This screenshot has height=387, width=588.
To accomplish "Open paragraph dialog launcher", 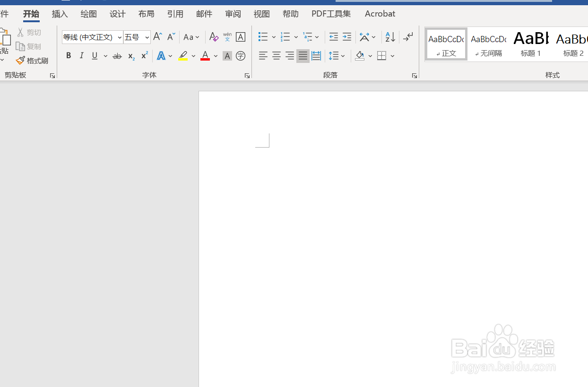I will pos(415,76).
